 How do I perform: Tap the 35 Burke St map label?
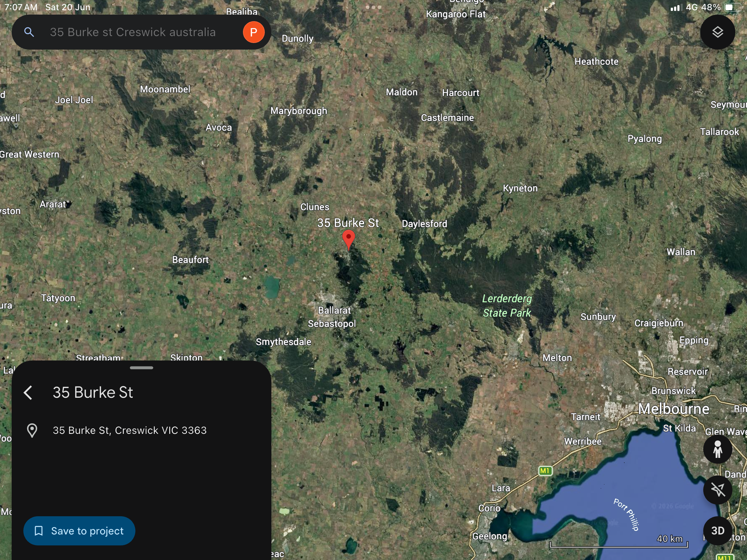[x=348, y=223]
